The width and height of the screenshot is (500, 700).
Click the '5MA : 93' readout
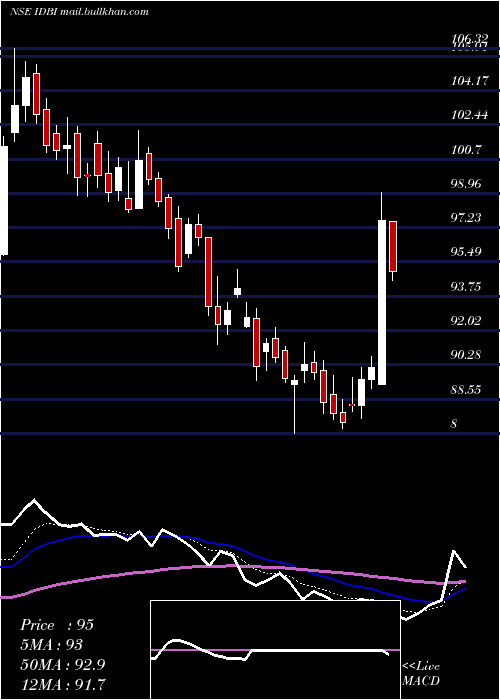point(51,645)
